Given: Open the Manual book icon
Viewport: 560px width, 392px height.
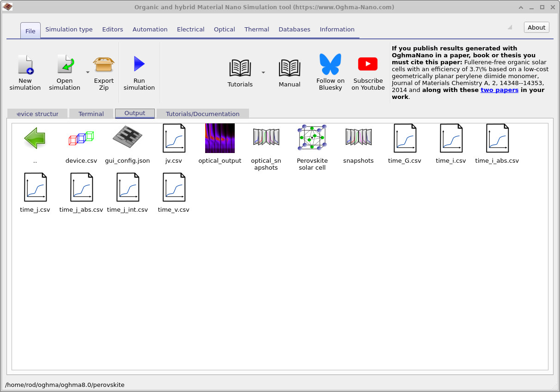Looking at the screenshot, I should click(x=290, y=68).
